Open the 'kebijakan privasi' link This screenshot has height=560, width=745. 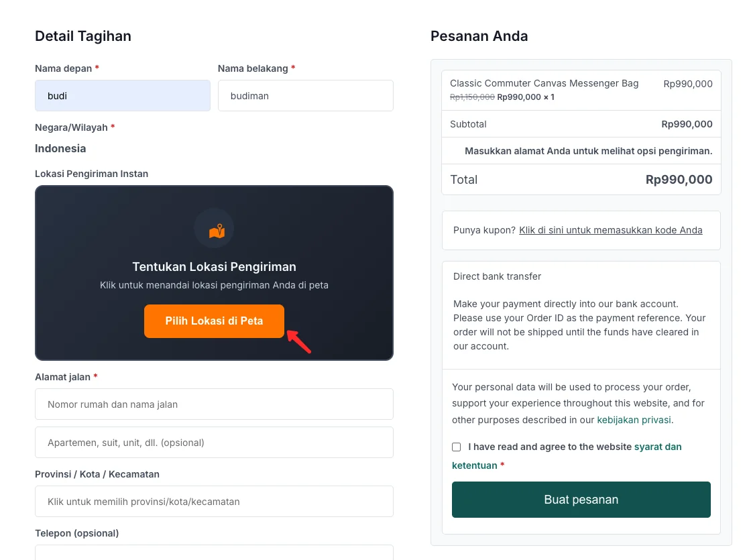(634, 420)
